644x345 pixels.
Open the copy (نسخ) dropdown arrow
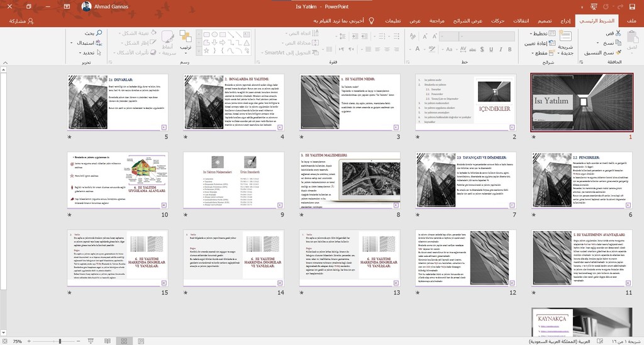(598, 43)
